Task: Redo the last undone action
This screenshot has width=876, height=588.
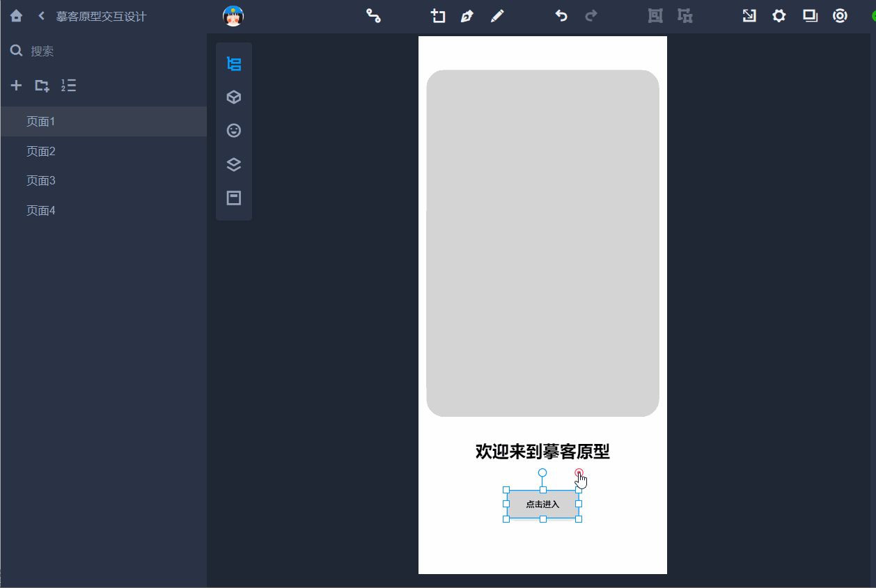Action: point(591,16)
